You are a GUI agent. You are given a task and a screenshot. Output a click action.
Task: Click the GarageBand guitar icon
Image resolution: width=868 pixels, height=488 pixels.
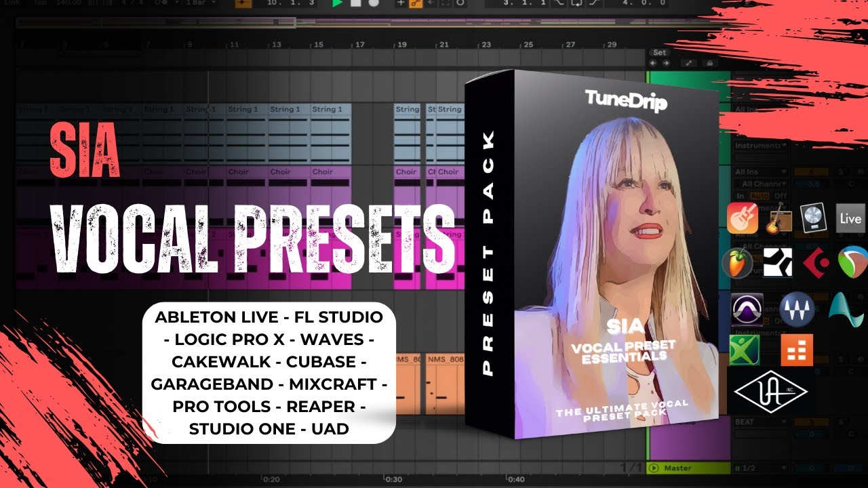point(742,218)
